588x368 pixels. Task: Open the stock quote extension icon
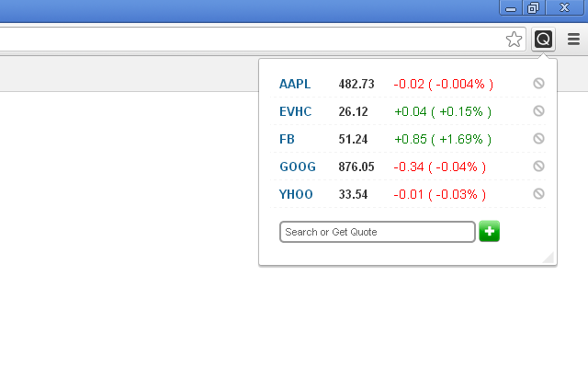pos(543,39)
